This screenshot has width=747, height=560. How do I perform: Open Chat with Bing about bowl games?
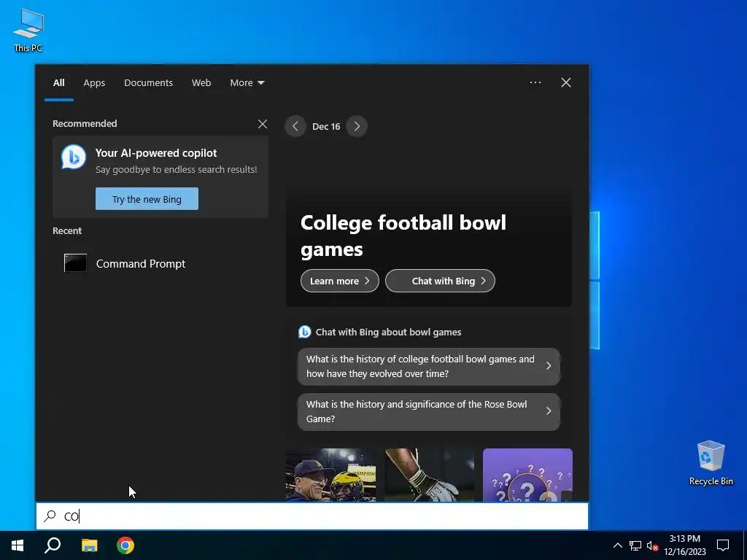click(379, 332)
